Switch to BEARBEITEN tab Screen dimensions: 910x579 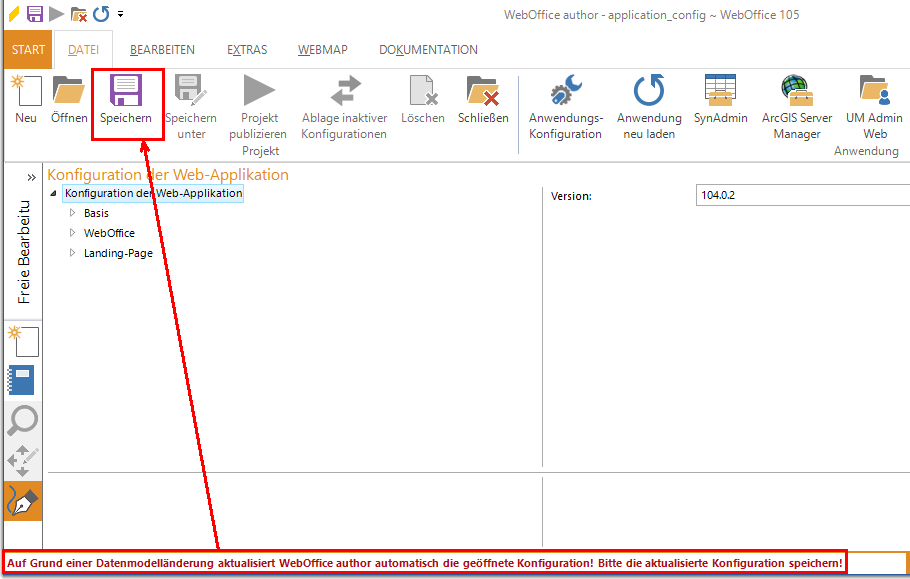click(162, 50)
